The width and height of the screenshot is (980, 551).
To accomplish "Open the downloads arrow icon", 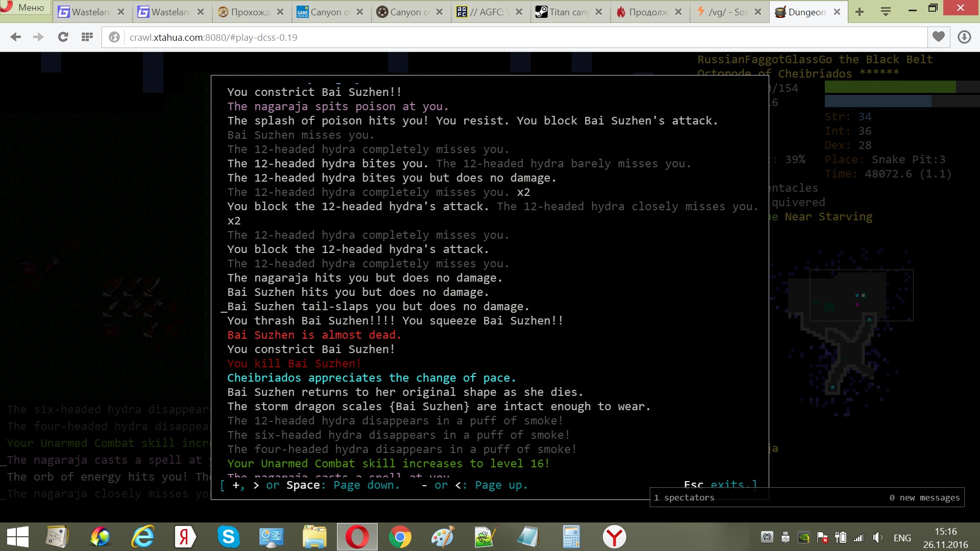I will tap(964, 37).
